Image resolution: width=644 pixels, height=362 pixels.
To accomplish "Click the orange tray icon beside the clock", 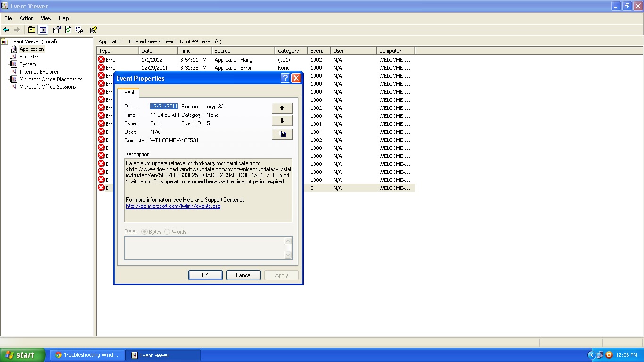I will (x=609, y=355).
